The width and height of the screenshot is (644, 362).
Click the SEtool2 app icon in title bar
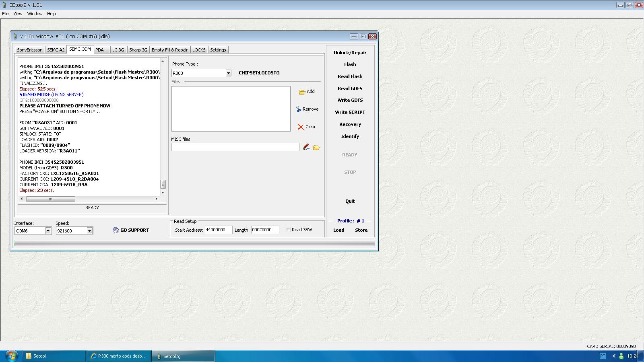(4, 5)
